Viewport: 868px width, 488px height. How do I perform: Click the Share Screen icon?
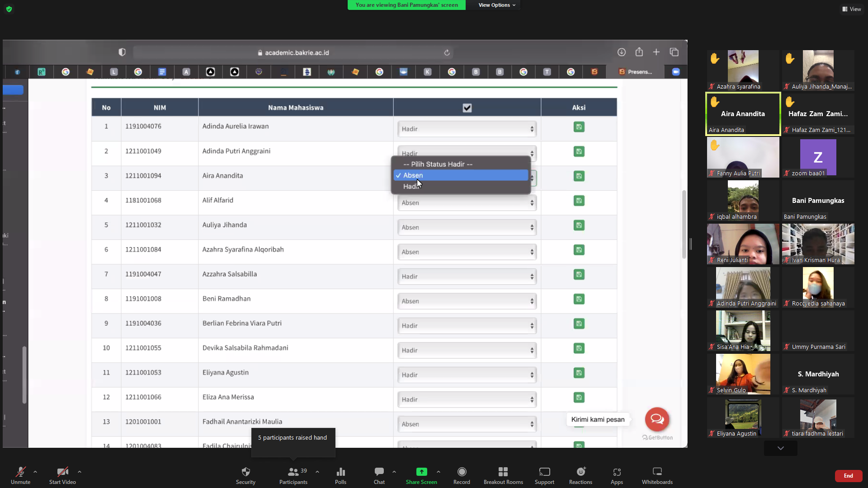tap(421, 472)
